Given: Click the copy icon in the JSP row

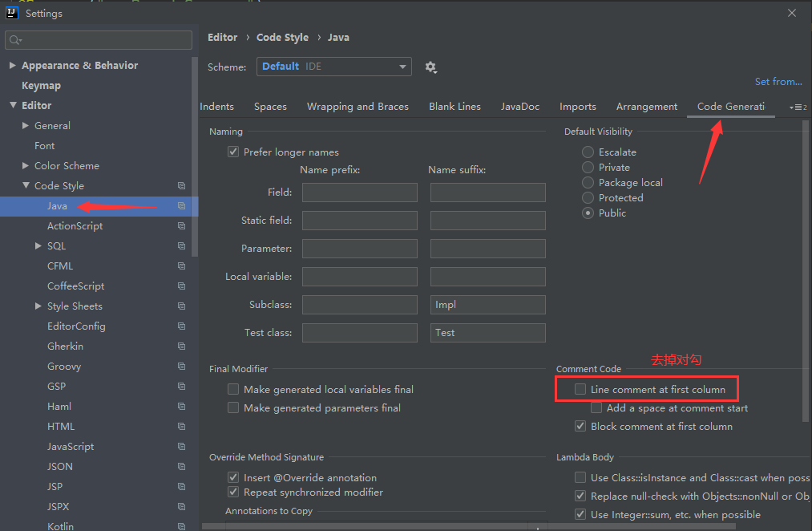Looking at the screenshot, I should [181, 486].
